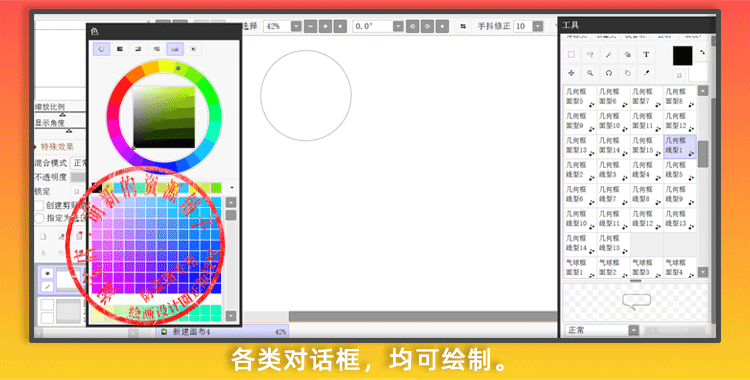Rotate the canvas clockwise
The image size is (750, 380).
pyautogui.click(x=427, y=26)
